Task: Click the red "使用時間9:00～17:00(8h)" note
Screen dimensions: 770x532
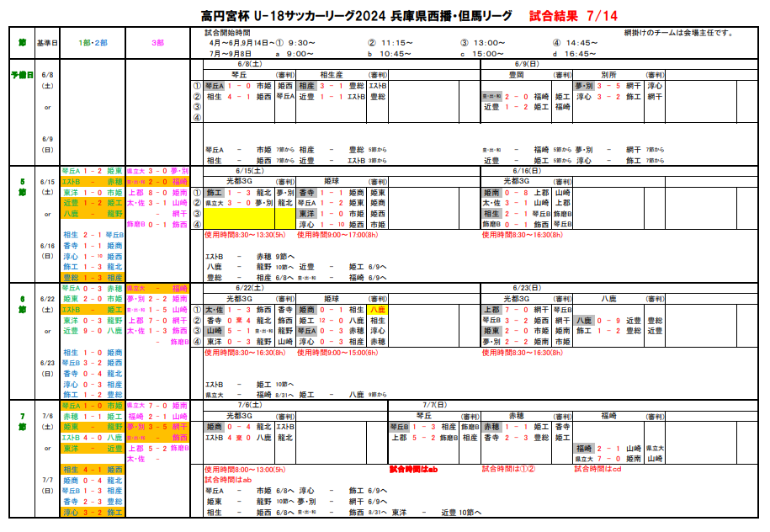Action: pyautogui.click(x=337, y=235)
